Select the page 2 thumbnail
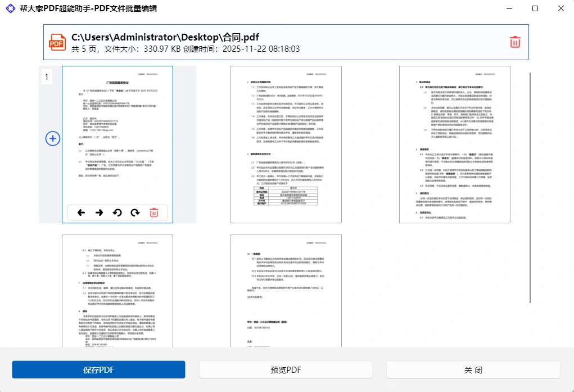This screenshot has height=392, width=574. pyautogui.click(x=286, y=144)
